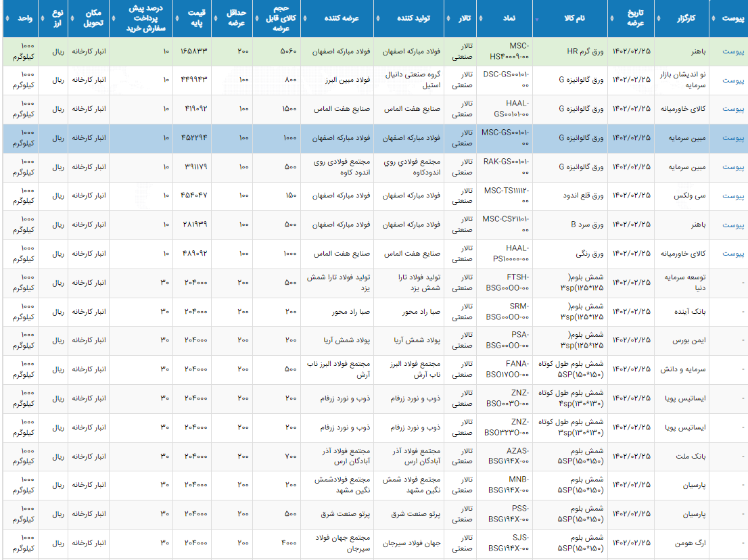The width and height of the screenshot is (748, 560).
Task: Select ورق گرم HR product name cell
Action: point(570,51)
